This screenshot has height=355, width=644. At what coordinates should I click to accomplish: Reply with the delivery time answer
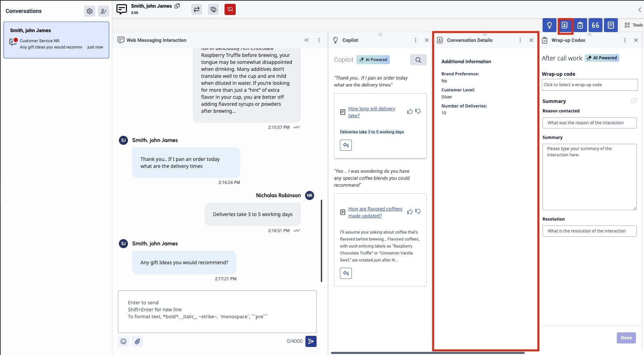[346, 145]
